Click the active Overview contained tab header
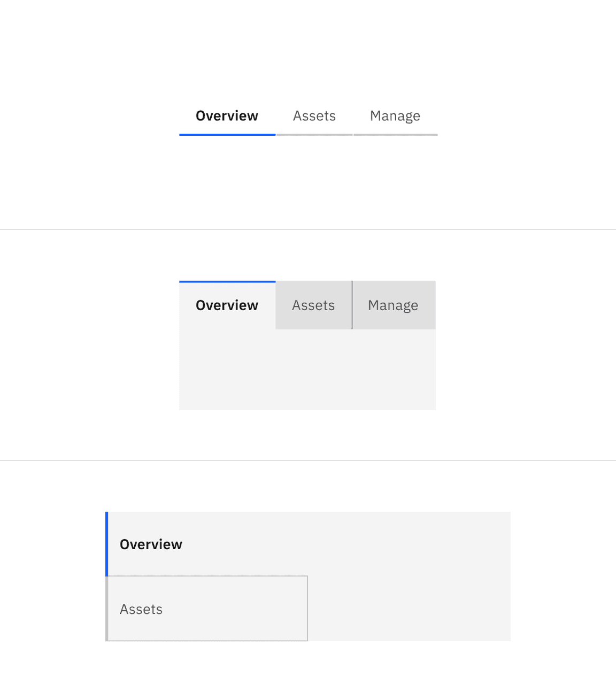Viewport: 616px width, 692px height. (x=227, y=305)
